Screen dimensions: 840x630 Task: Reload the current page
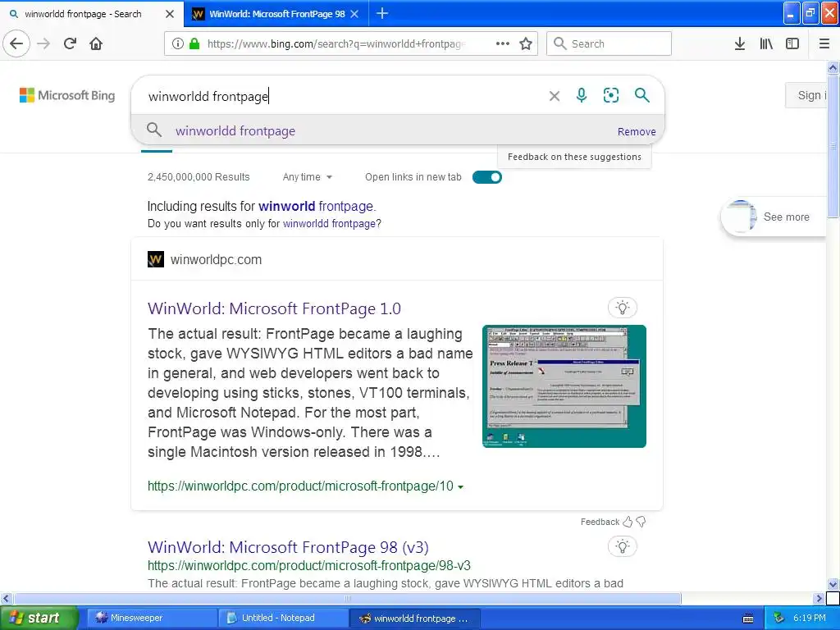pos(70,43)
